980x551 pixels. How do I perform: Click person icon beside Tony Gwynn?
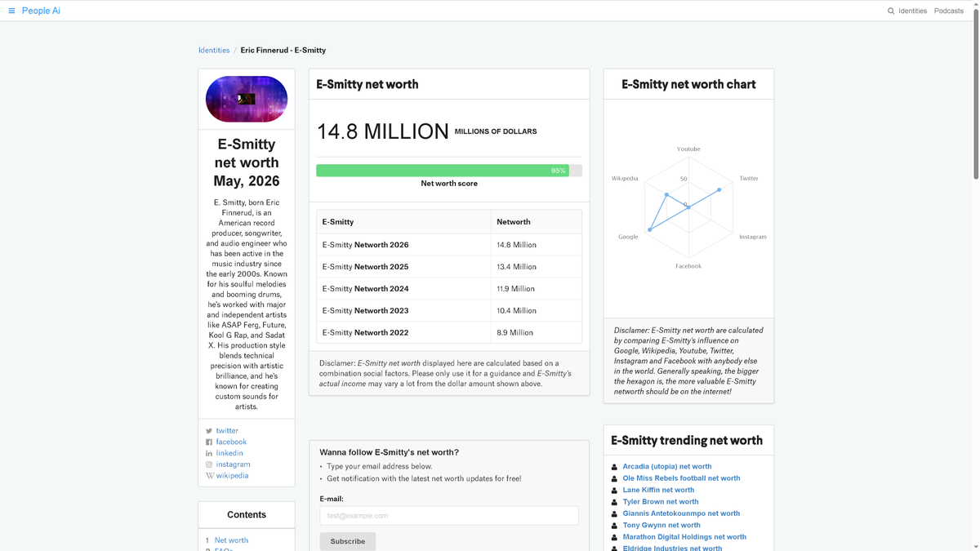pyautogui.click(x=615, y=525)
